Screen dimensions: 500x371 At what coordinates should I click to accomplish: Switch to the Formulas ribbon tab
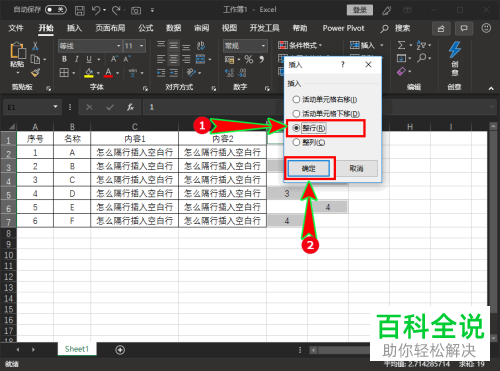146,28
